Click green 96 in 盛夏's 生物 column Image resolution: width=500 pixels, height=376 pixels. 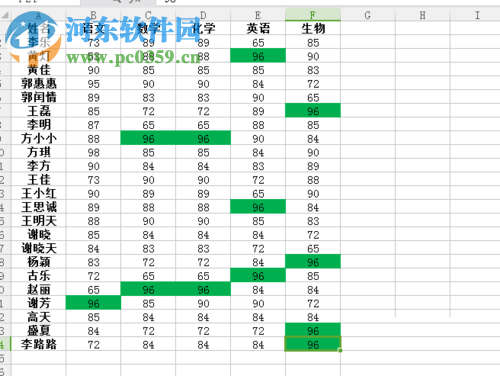[x=313, y=331]
